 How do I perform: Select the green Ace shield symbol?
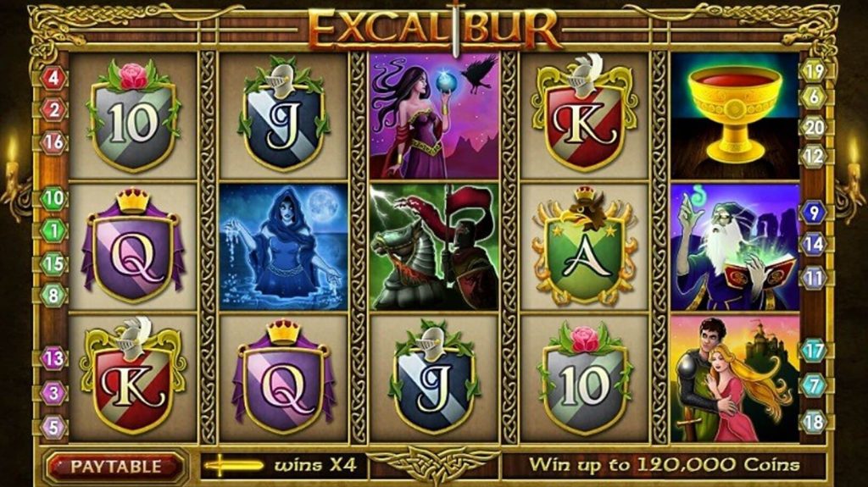585,247
